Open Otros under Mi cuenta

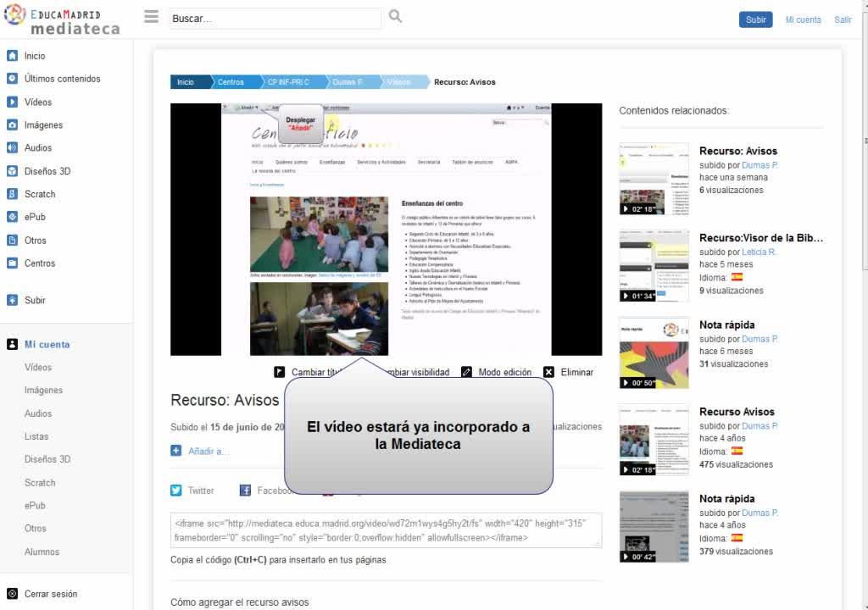pos(36,528)
